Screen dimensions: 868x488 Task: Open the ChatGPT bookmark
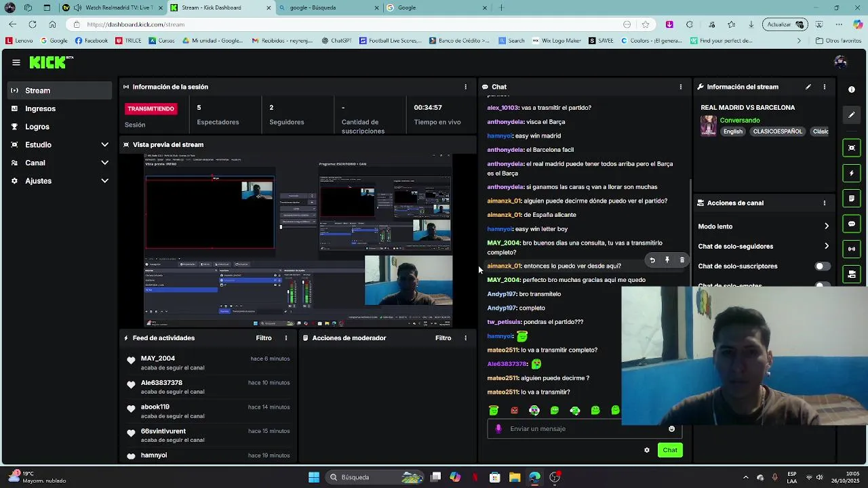pyautogui.click(x=336, y=41)
